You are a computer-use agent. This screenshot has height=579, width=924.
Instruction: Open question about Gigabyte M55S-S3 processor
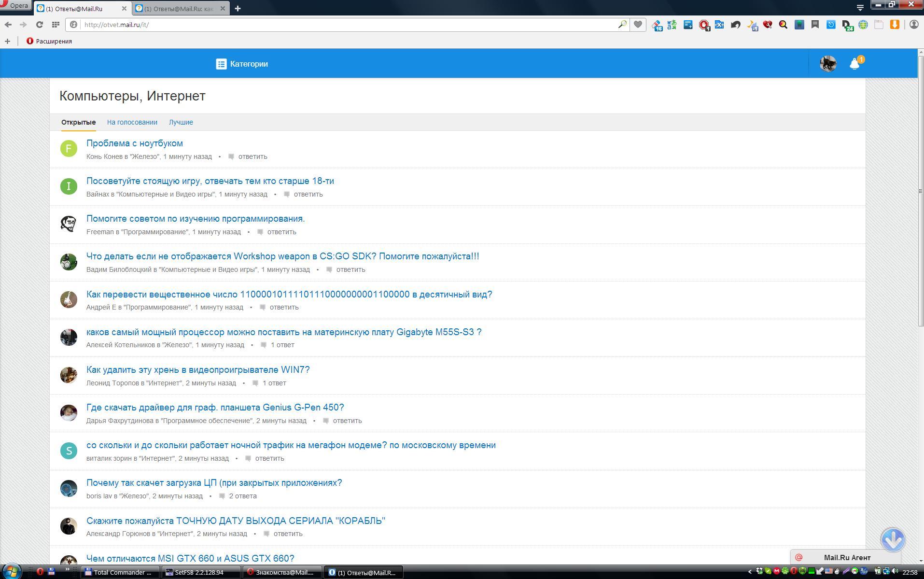(x=284, y=332)
